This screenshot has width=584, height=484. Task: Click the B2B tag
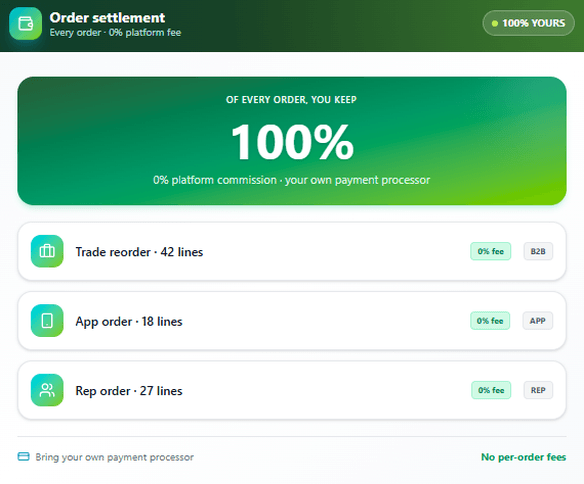[x=538, y=251]
